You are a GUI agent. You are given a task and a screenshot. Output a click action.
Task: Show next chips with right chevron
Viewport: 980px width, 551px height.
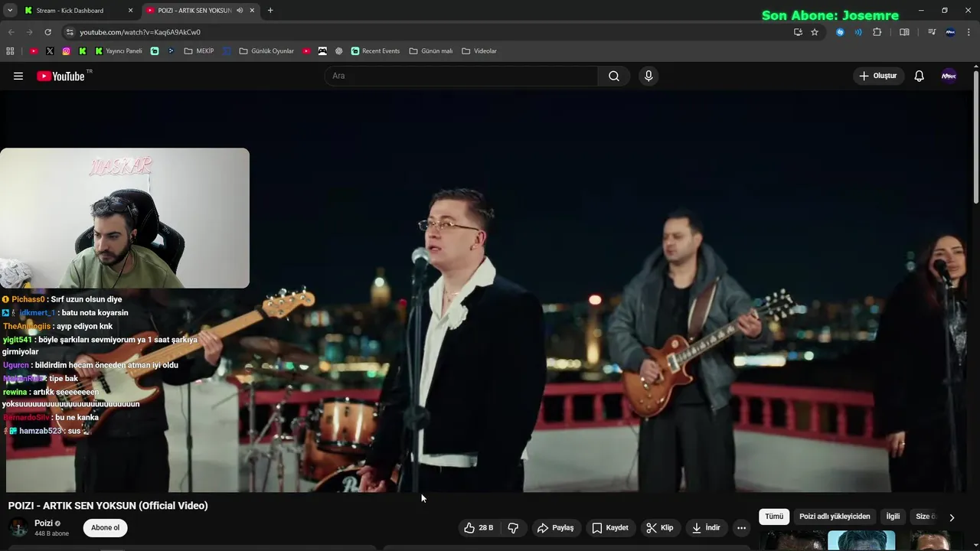tap(952, 517)
